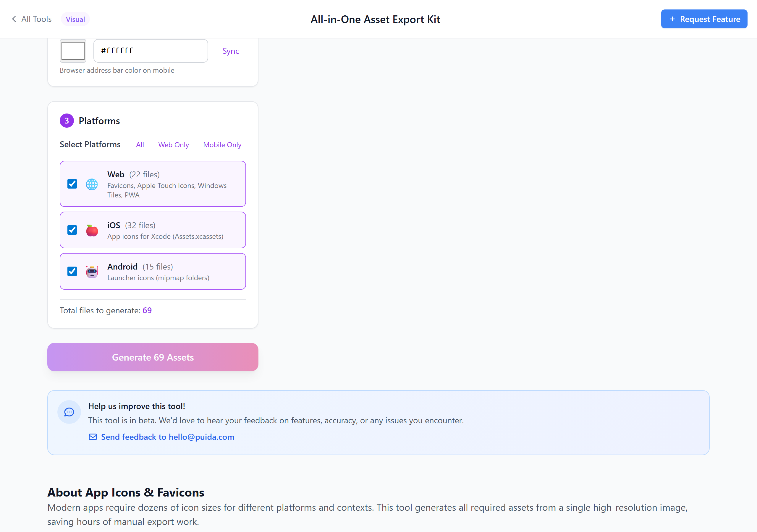This screenshot has width=757, height=532.
Task: Click the back chevron next to All Tools
Action: click(14, 19)
